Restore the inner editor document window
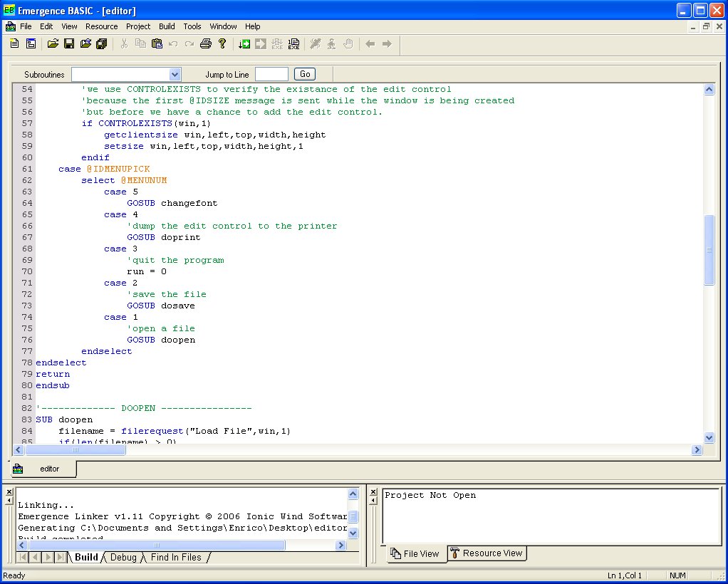Screen dimensions: 728x584 click(706, 26)
